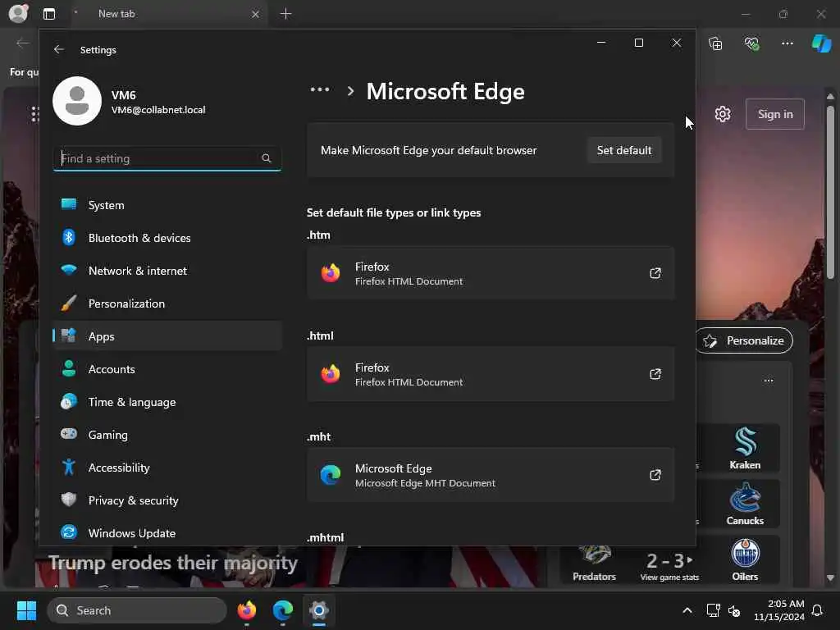This screenshot has width=840, height=630.
Task: Open Edge Collections icon in toolbar
Action: 715,43
